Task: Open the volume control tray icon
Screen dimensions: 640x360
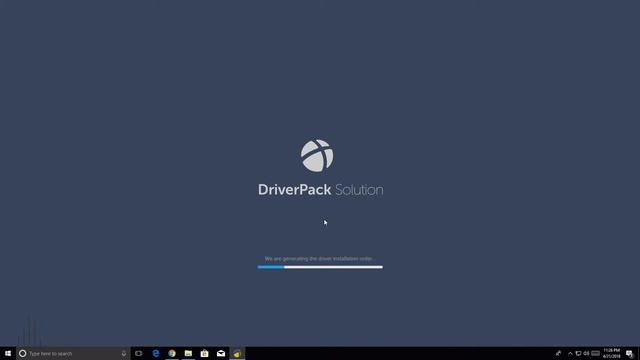Action: point(587,353)
